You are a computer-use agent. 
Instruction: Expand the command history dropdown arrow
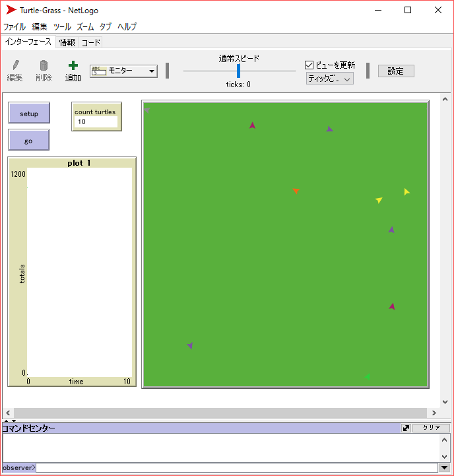(444, 467)
